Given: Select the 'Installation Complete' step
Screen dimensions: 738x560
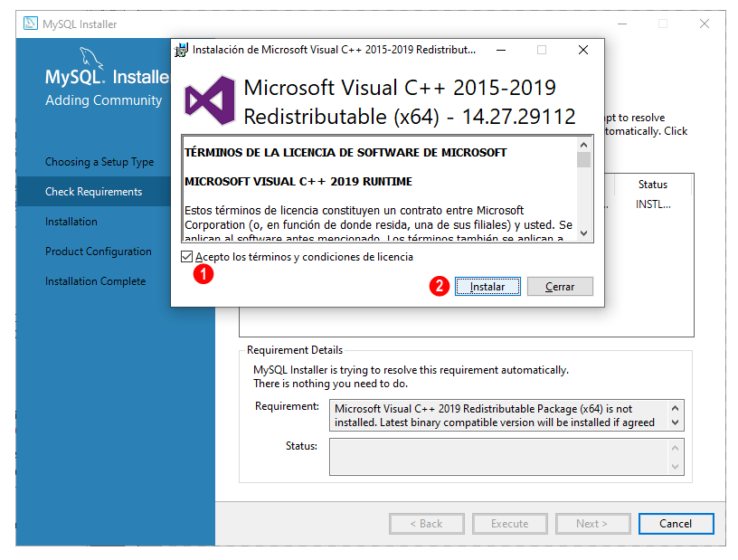Looking at the screenshot, I should click(96, 281).
